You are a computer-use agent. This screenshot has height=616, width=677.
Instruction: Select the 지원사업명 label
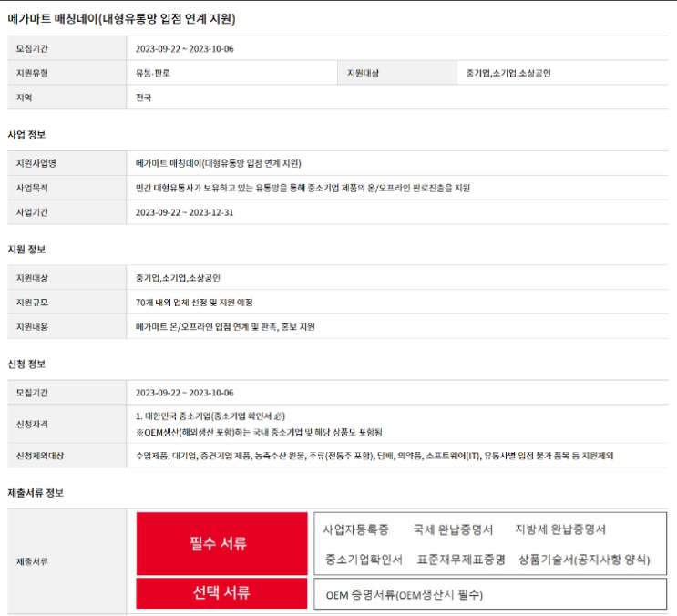point(36,163)
